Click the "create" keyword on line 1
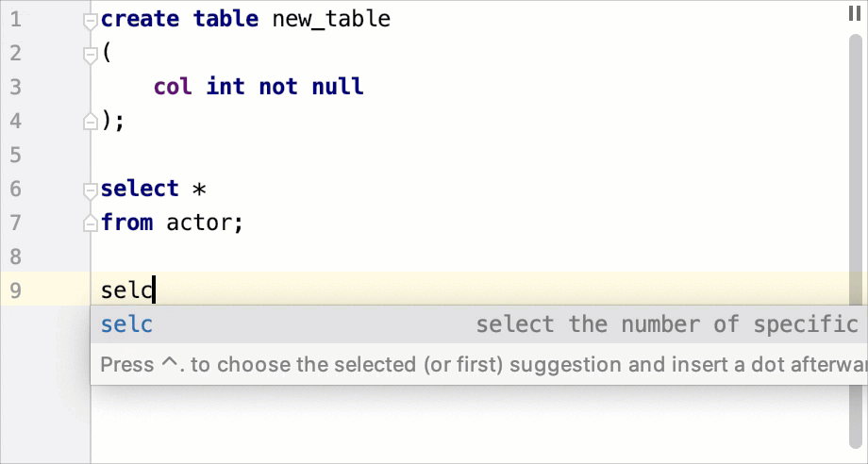This screenshot has height=464, width=868. [x=140, y=19]
